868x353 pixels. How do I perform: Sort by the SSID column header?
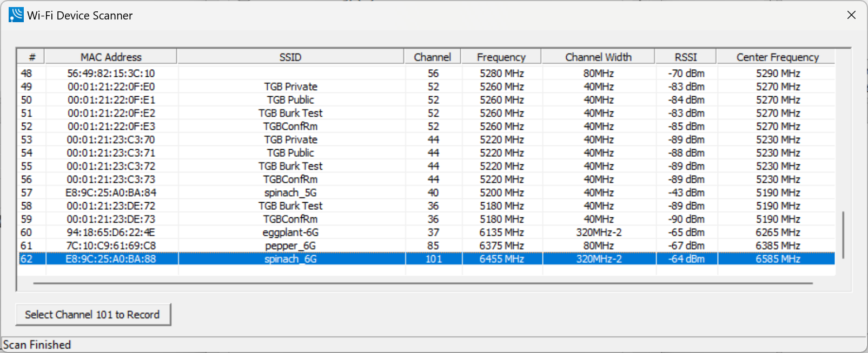(x=290, y=57)
